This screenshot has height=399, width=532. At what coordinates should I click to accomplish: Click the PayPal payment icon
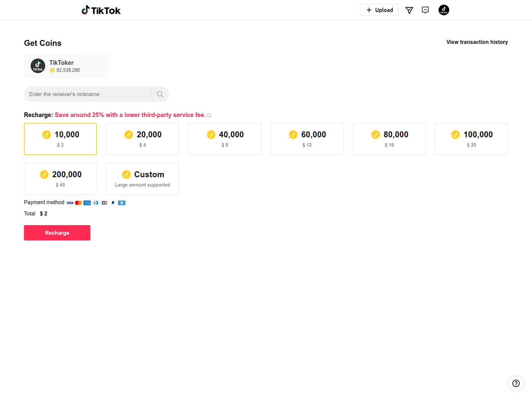click(113, 203)
